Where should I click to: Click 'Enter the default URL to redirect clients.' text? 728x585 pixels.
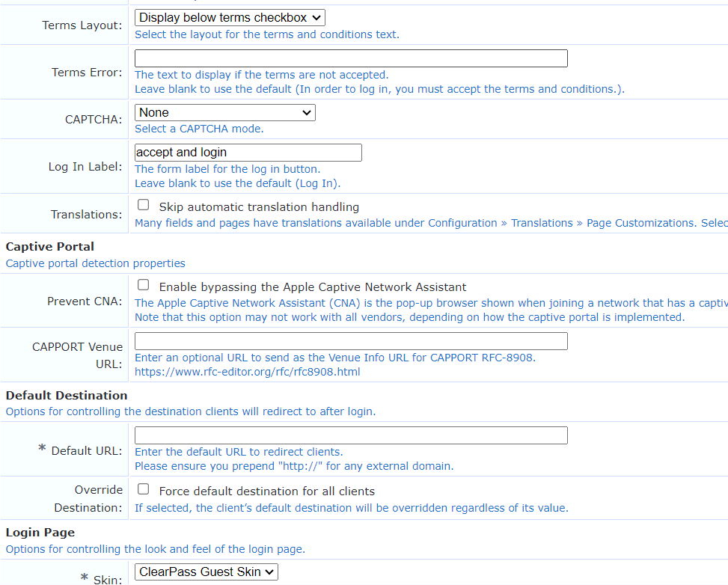tap(239, 452)
